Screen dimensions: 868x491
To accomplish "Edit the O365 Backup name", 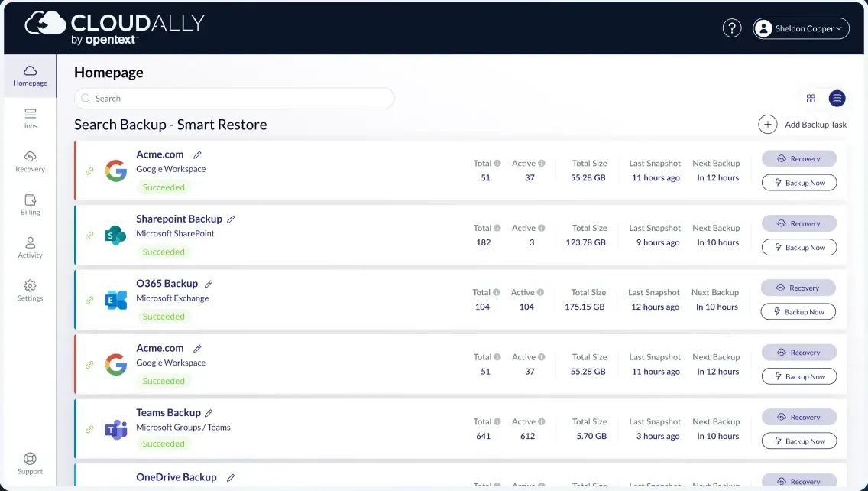I will click(x=209, y=284).
